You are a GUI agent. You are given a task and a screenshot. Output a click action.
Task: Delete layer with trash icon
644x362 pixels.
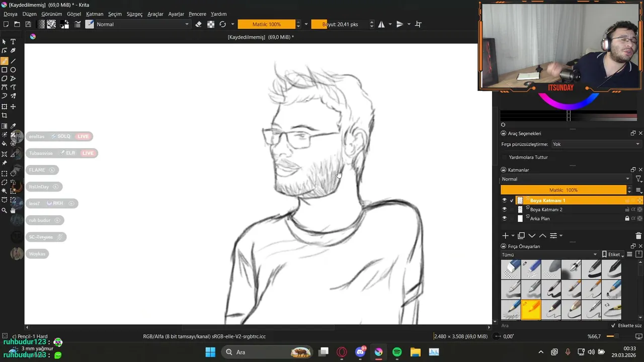coord(638,236)
